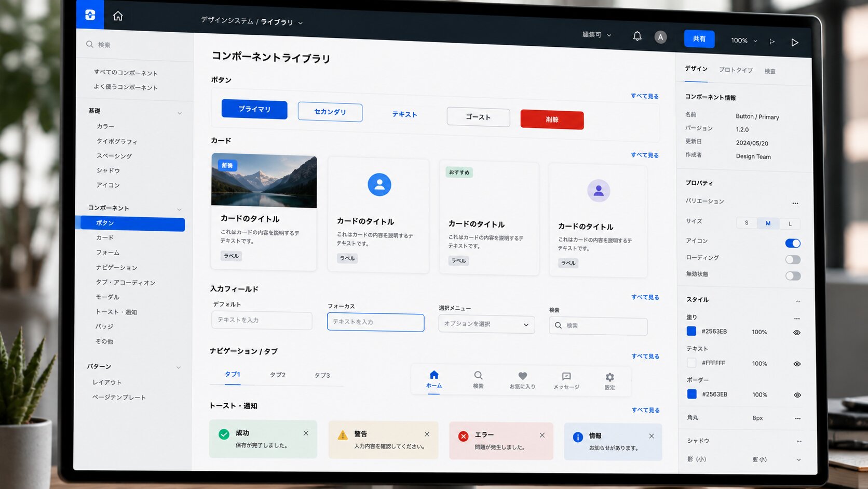Open 100% zoom dropdown
Viewport: 868px width, 489px height.
point(755,41)
